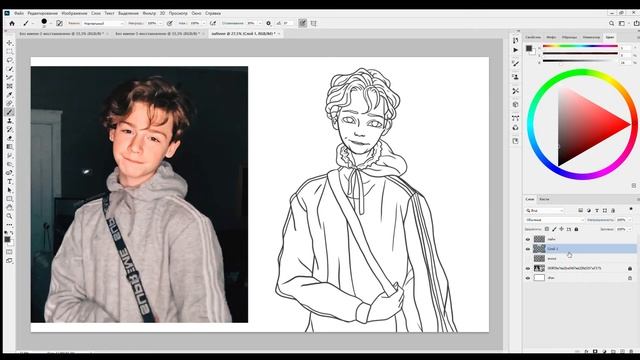
Task: Open the layer opacity dropdown arrow
Action: [630, 220]
